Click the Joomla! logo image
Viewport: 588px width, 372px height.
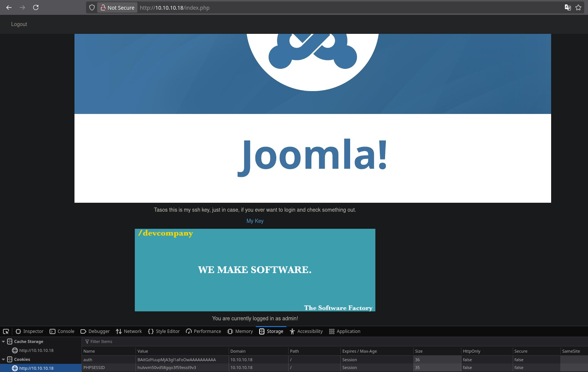[x=313, y=118]
